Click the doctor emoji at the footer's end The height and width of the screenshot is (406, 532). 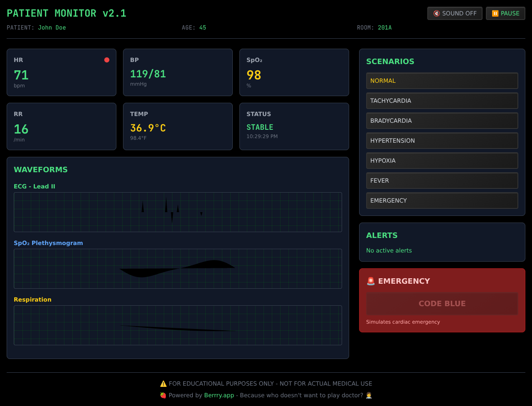tap(368, 395)
